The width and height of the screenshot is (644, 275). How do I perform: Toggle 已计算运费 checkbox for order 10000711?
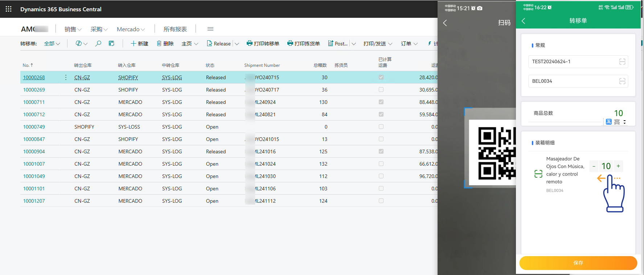click(x=381, y=102)
